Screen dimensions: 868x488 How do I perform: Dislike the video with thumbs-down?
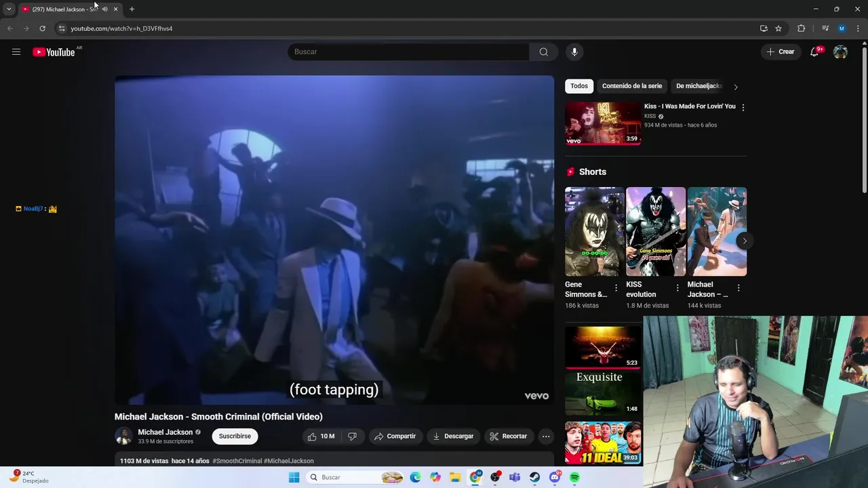point(352,436)
